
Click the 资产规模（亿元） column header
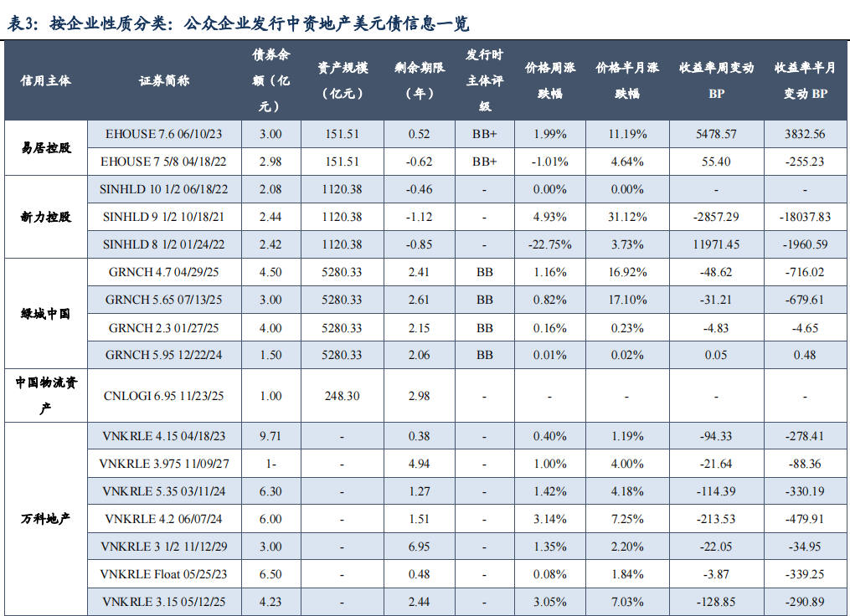coord(342,80)
